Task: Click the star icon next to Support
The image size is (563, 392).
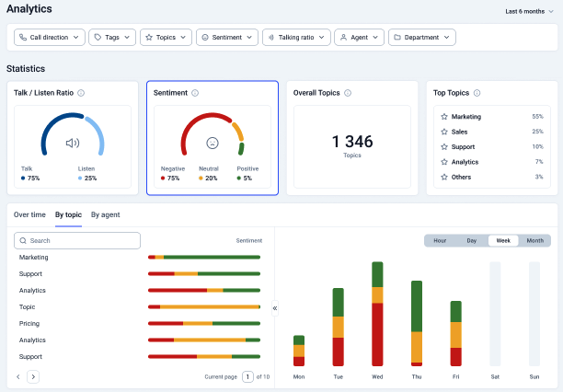Action: 444,146
